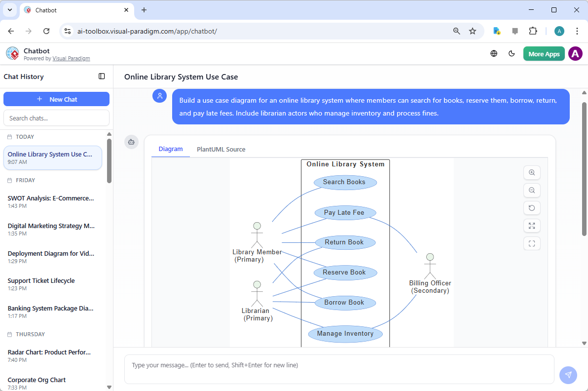588x391 pixels.
Task: Open the user account avatar menu
Action: pos(575,53)
